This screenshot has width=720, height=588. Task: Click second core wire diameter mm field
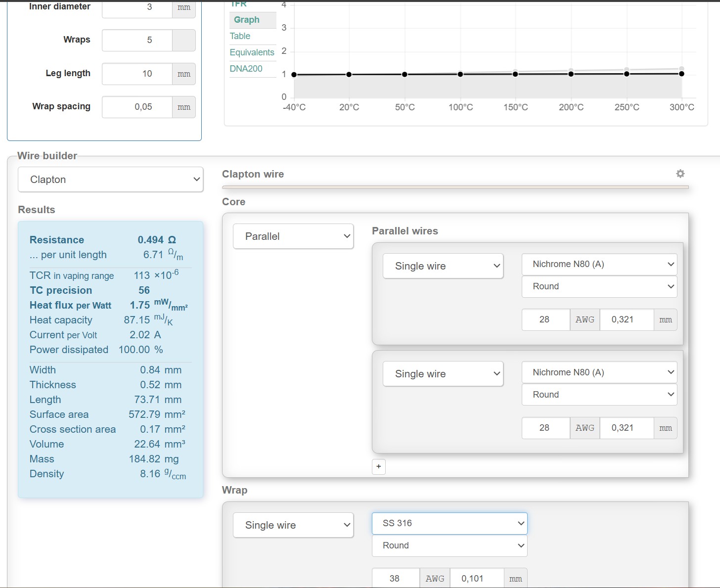point(626,428)
